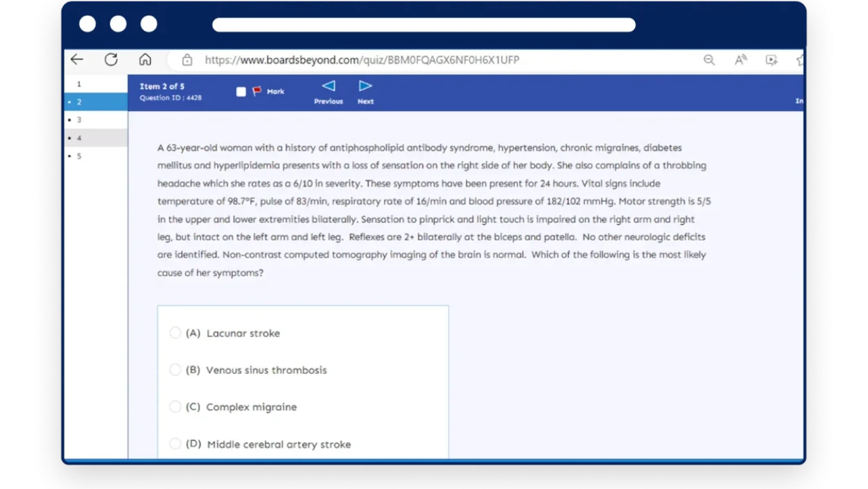Go to next question arrow
Viewport: 868px width, 489px height.
[365, 86]
